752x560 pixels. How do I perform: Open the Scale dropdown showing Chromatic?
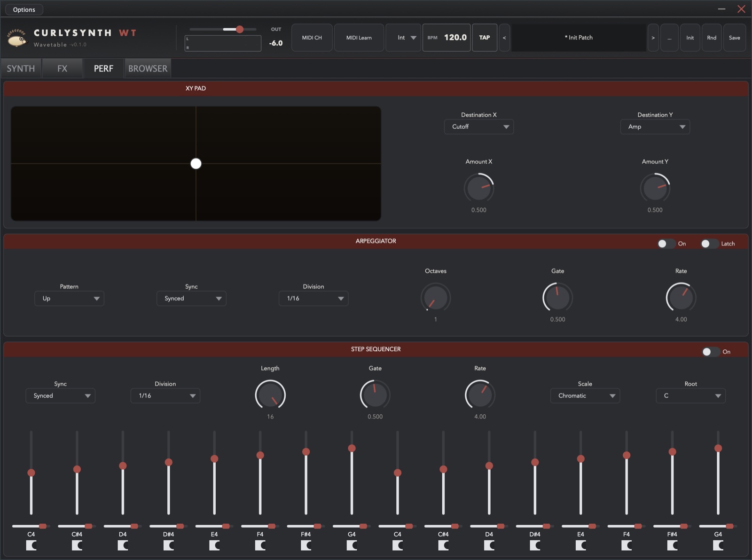coord(585,396)
